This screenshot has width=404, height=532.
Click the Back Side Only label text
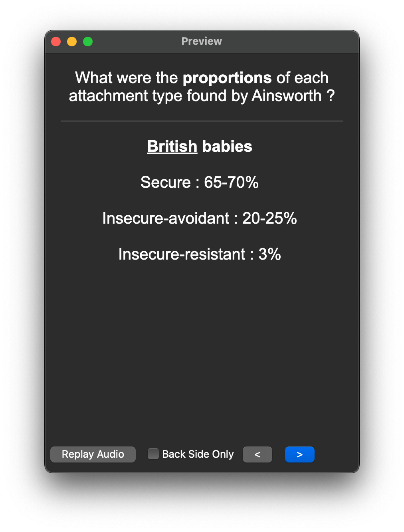coord(198,455)
